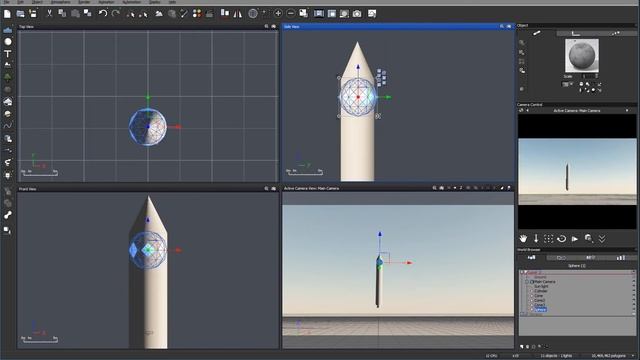This screenshot has width=640, height=360.
Task: Click the camera preview render thumbnail
Action: click(x=577, y=171)
